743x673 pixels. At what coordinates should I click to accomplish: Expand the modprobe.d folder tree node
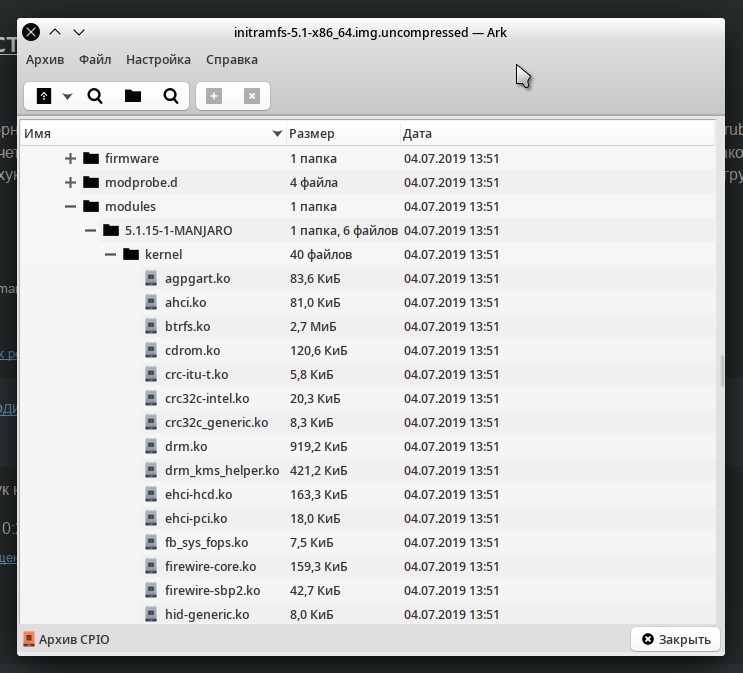pos(70,183)
